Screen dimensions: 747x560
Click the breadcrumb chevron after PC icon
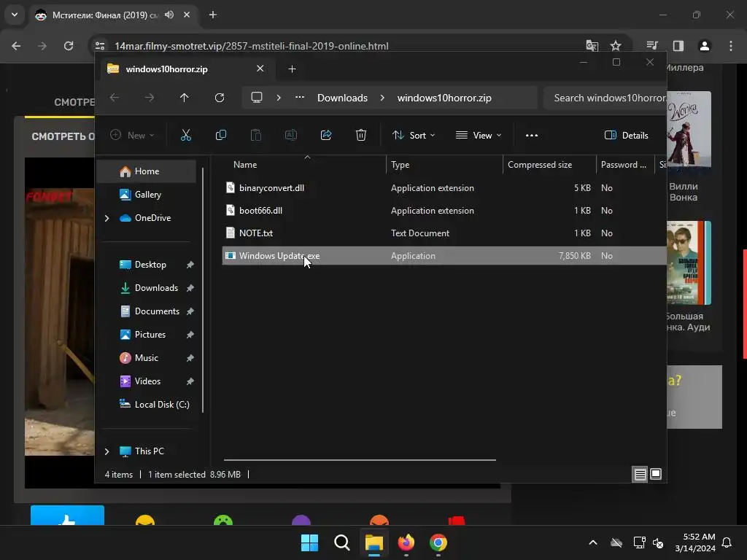click(279, 98)
